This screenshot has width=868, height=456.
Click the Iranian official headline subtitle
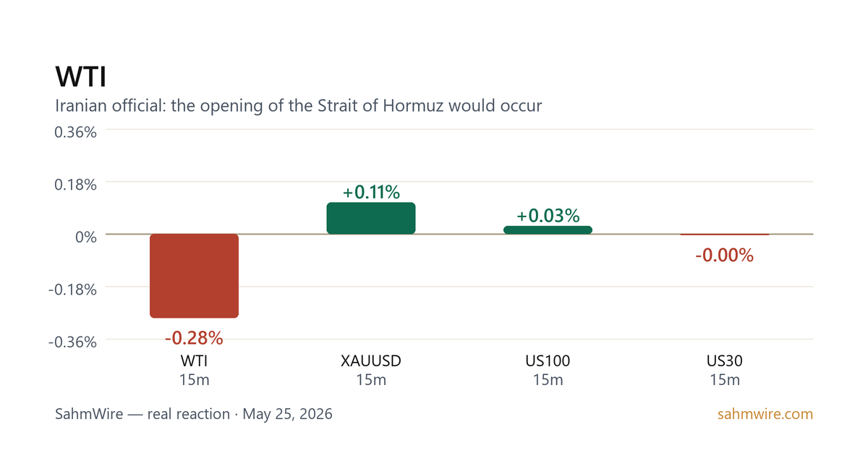299,106
